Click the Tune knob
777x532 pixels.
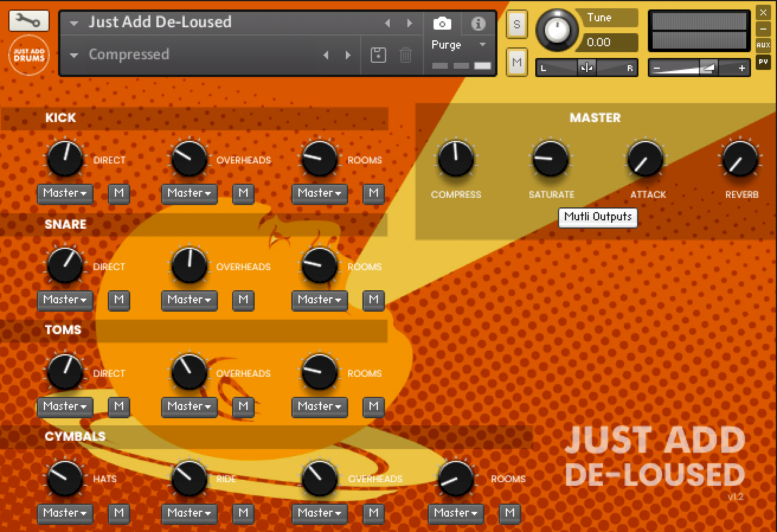click(x=557, y=30)
